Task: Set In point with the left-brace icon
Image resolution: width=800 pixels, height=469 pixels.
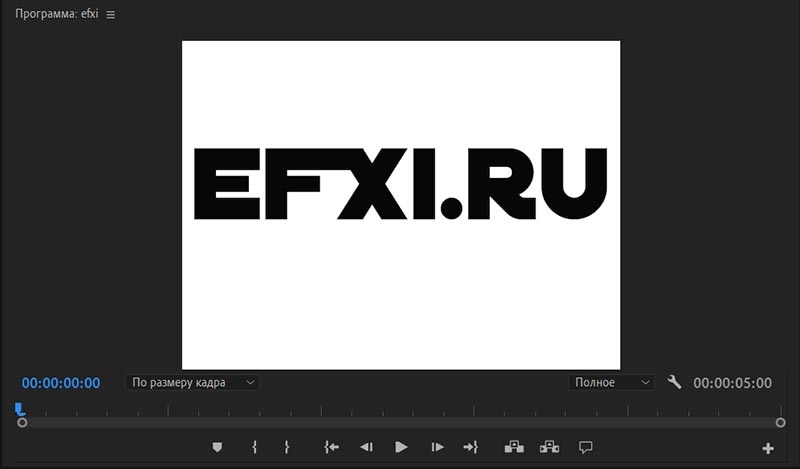Action: 255,448
